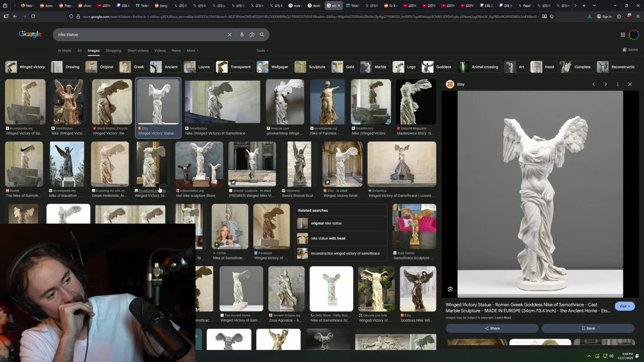644x362 pixels.
Task: Switch to the All results tab
Action: (x=79, y=51)
